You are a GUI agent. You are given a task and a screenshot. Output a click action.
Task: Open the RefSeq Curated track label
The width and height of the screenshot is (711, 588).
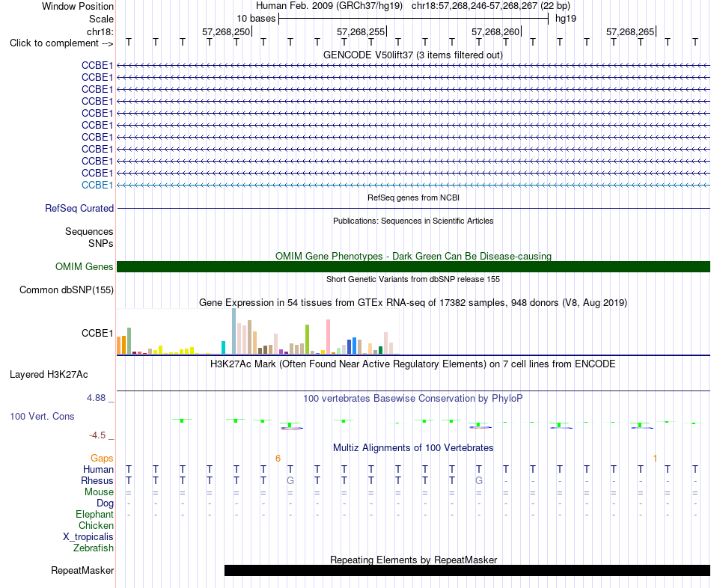(x=79, y=208)
